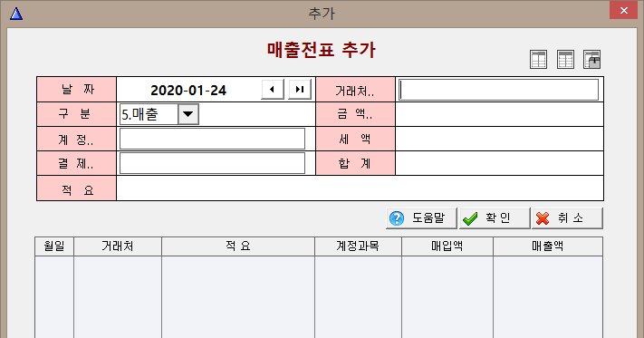Jump to last date with the skip arrow
Image resolution: width=644 pixels, height=338 pixels.
point(300,90)
